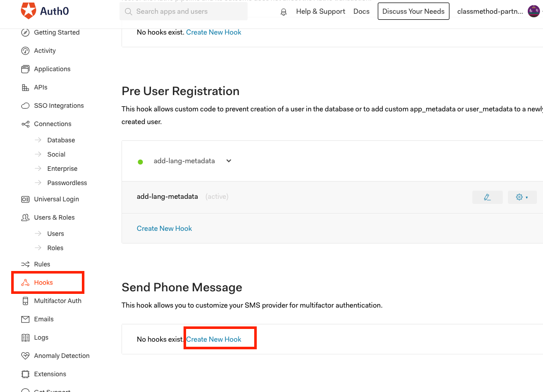Viewport: 543px width, 392px height.
Task: Select Hooks label in sidebar
Action: (43, 283)
